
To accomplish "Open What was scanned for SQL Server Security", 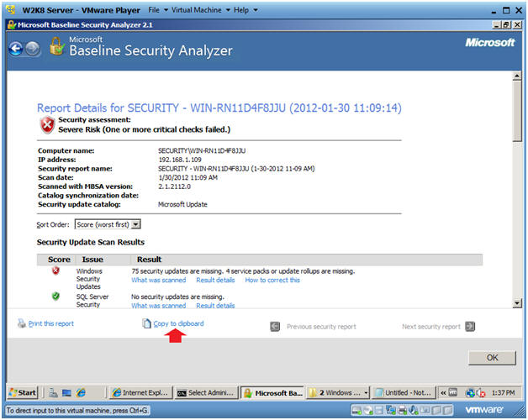I will click(x=159, y=306).
